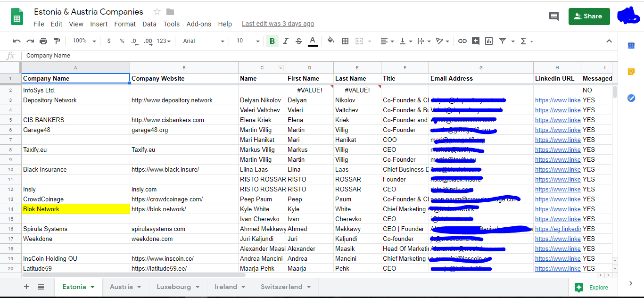Select the Company Name header cell

[x=75, y=78]
